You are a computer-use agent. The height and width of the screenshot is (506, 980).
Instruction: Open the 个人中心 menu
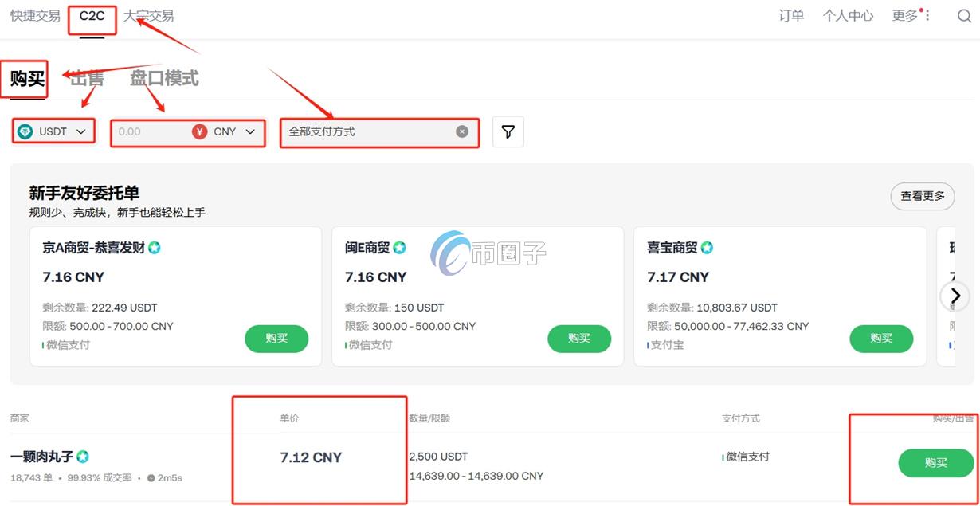[848, 15]
